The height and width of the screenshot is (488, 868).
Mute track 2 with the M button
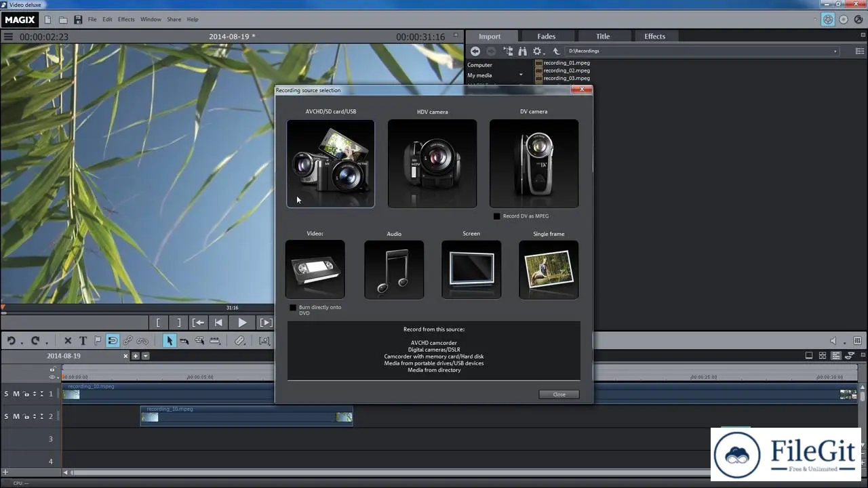pyautogui.click(x=16, y=416)
